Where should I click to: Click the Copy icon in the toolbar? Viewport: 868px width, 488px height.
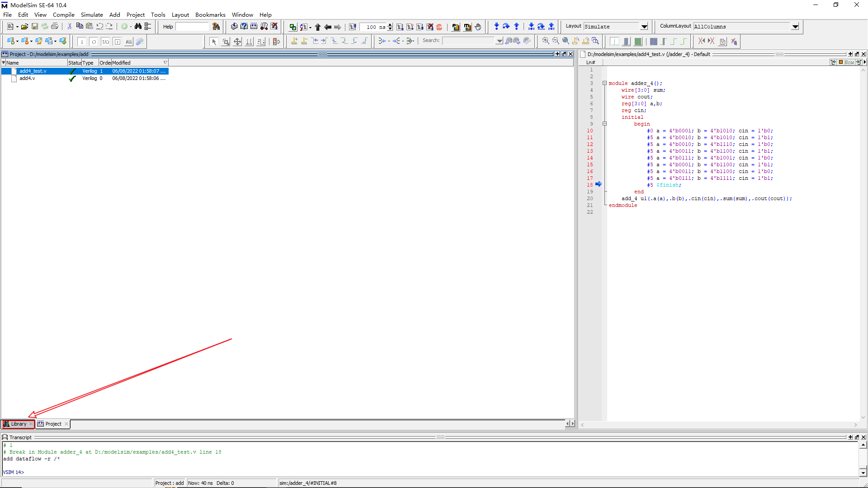click(x=80, y=27)
